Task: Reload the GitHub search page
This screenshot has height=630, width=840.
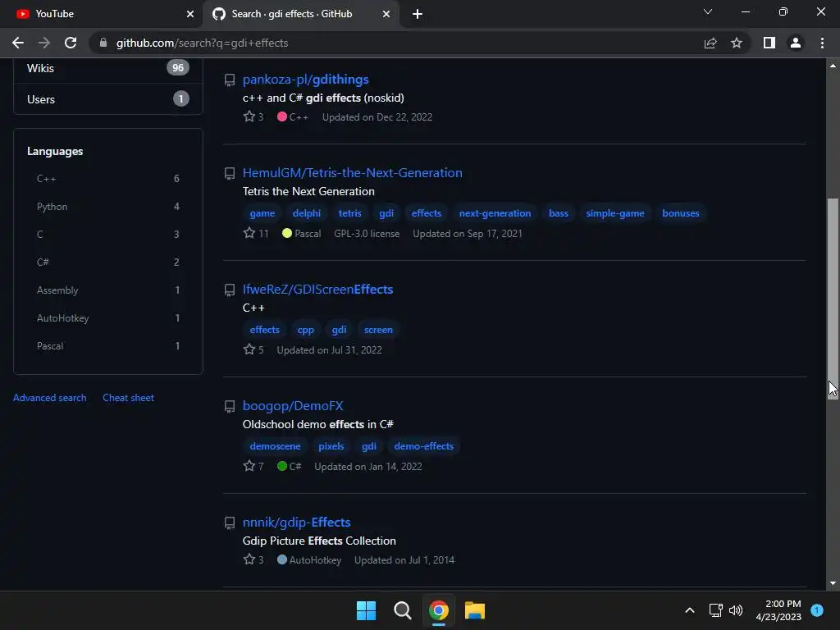Action: (x=71, y=43)
